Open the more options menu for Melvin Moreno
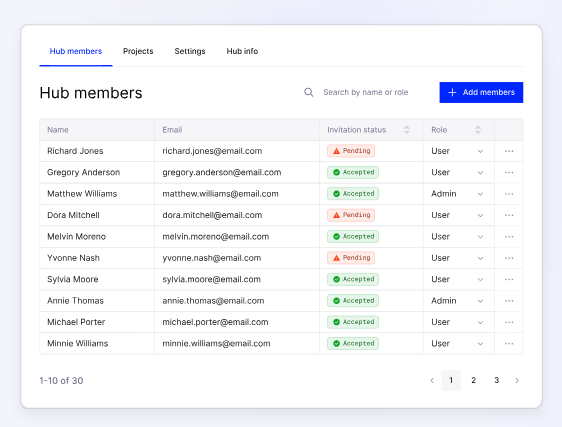Viewport: 562px width, 427px height. coord(509,237)
